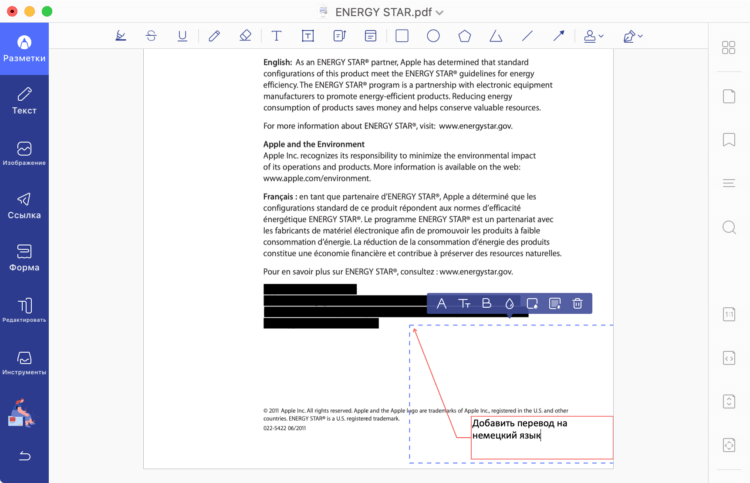Switch to the Изображение tab

coord(24,154)
